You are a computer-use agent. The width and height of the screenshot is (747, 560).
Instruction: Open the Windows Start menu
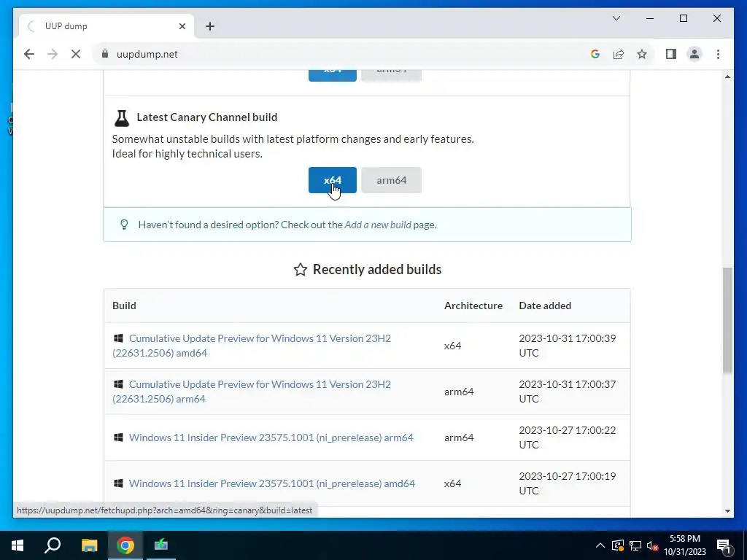[18, 545]
